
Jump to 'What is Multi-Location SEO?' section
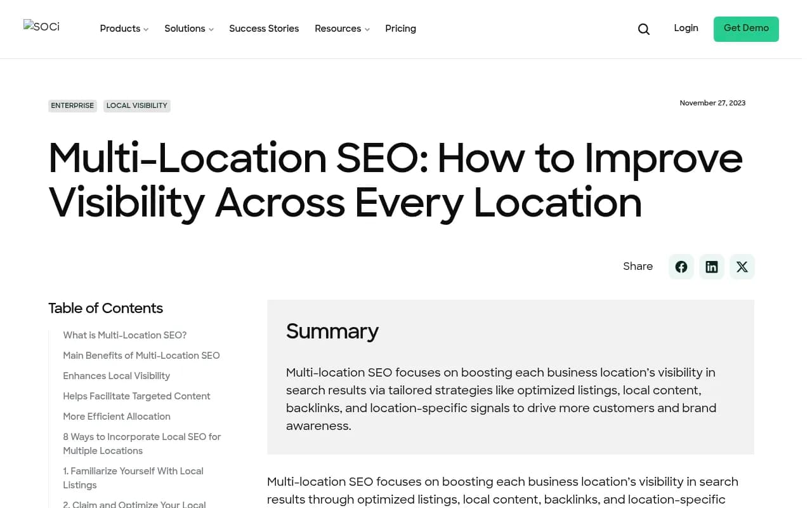tap(125, 335)
